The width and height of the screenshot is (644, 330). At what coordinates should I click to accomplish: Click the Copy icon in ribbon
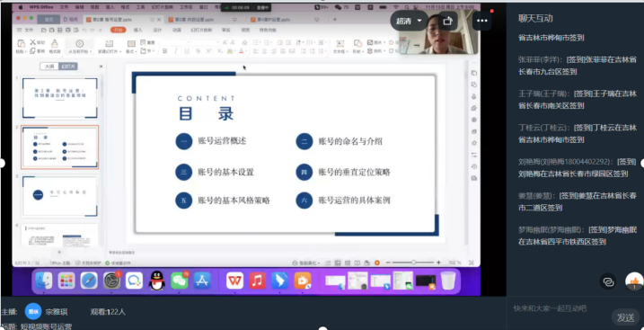pos(33,51)
